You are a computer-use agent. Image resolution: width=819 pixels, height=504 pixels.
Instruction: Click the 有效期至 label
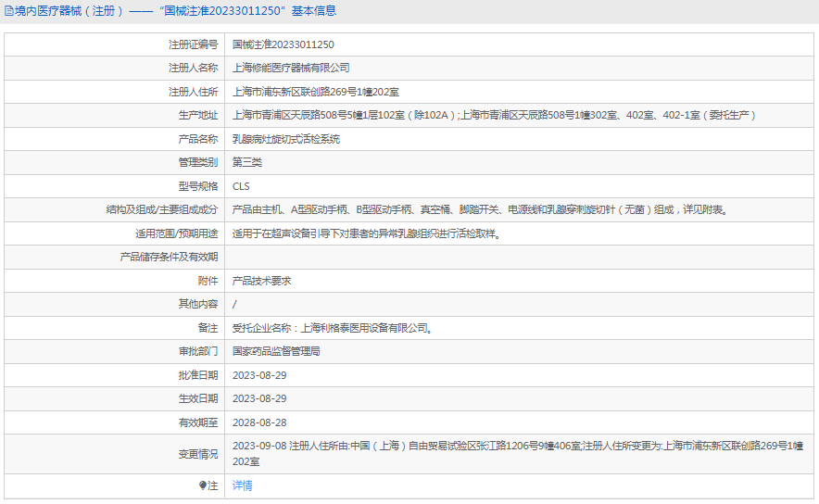click(x=198, y=422)
